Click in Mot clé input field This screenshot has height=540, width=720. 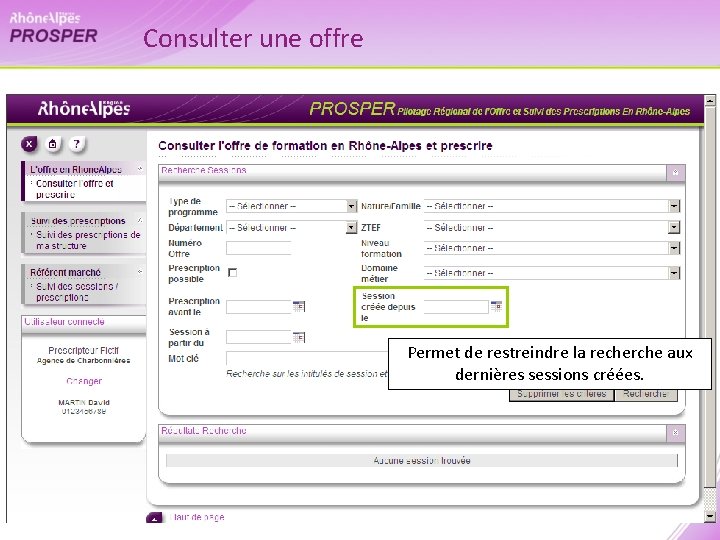click(307, 358)
